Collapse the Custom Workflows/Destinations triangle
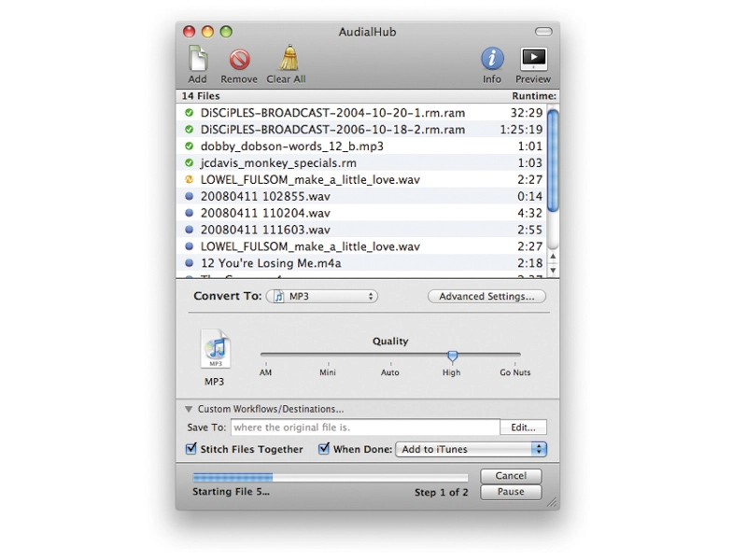This screenshot has height=560, width=747. pyautogui.click(x=189, y=409)
